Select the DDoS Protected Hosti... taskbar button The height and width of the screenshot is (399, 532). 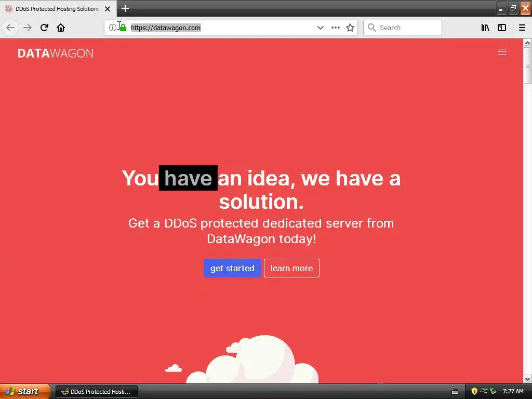click(x=96, y=392)
